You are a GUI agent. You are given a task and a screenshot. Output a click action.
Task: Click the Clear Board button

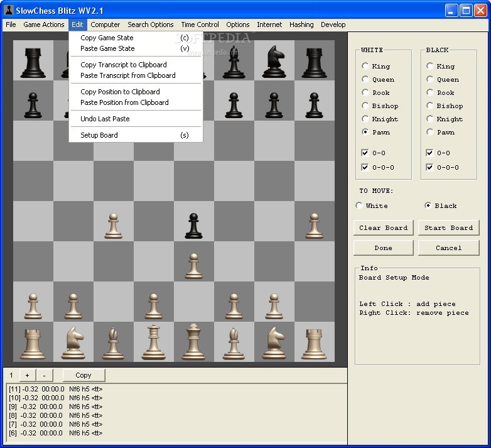(x=383, y=227)
